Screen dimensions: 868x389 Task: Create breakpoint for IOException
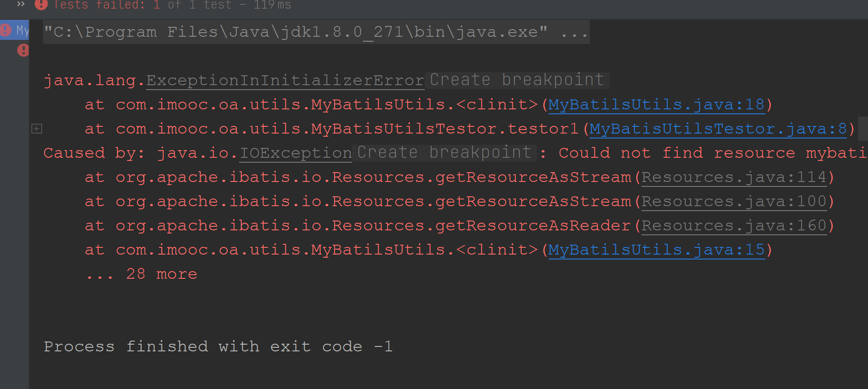coord(444,153)
